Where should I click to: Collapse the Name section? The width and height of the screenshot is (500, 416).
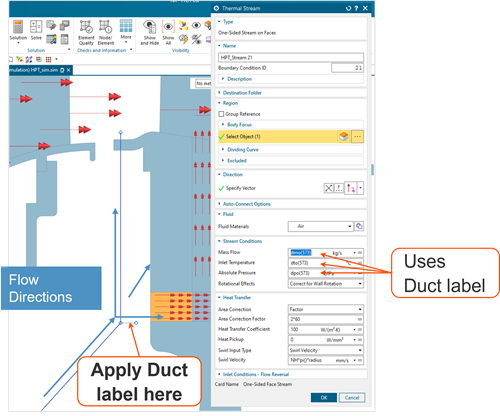point(219,46)
